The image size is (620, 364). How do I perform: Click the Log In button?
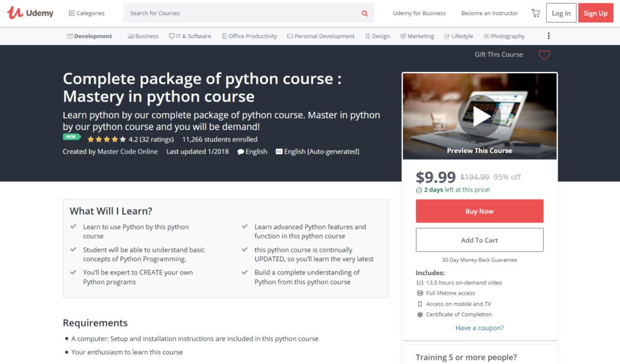(561, 13)
